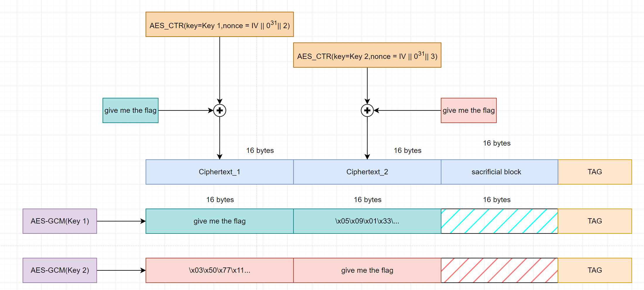Click the XOR symbol under the Key 1 AES_CTR box
Screen dimensions: 644x290
pyautogui.click(x=220, y=110)
